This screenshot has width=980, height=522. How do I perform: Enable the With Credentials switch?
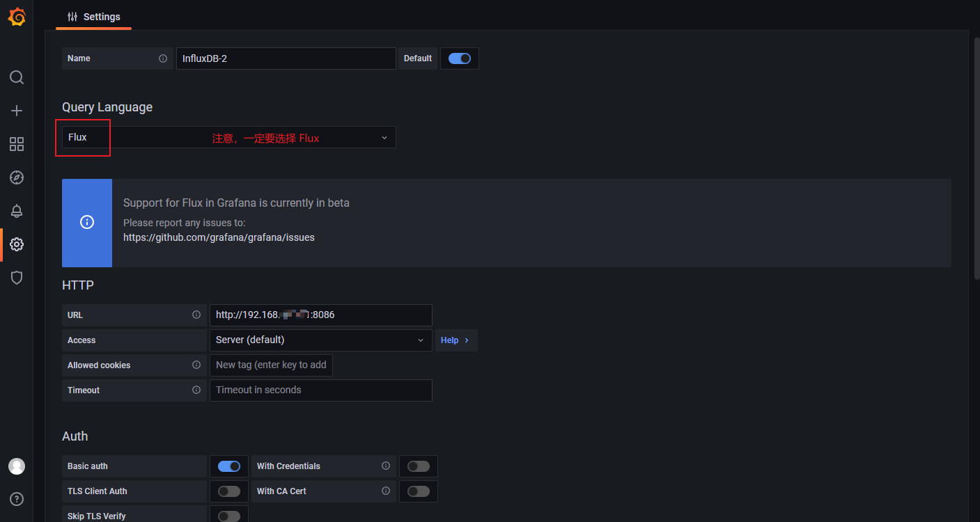[419, 466]
